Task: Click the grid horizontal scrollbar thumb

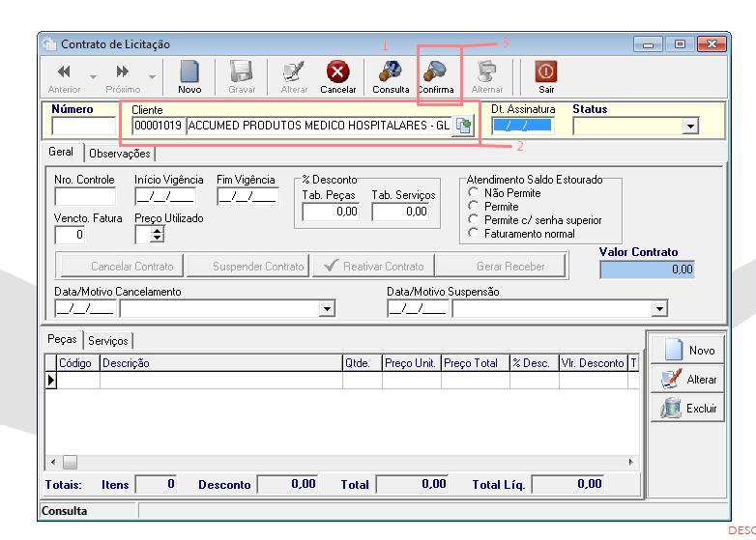Action: (70, 463)
